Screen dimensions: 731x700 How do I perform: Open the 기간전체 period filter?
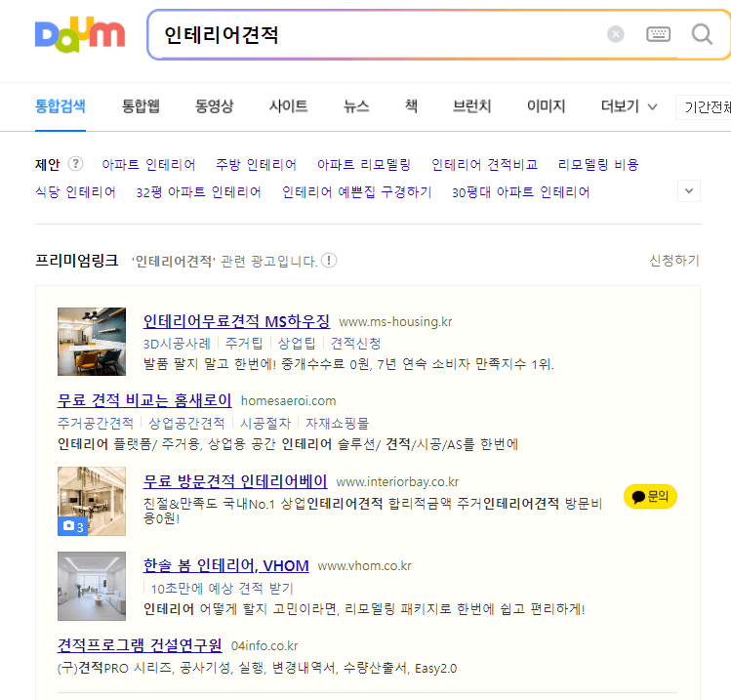coord(705,107)
